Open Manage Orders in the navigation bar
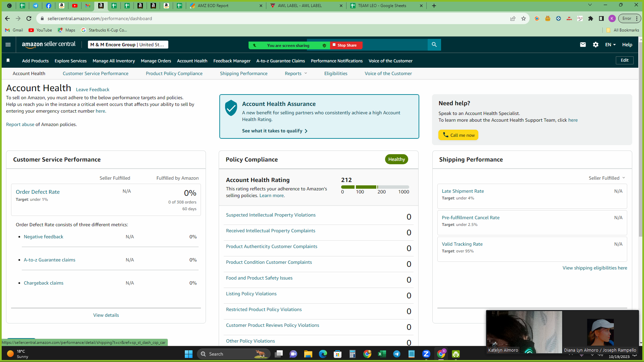 pyautogui.click(x=156, y=61)
